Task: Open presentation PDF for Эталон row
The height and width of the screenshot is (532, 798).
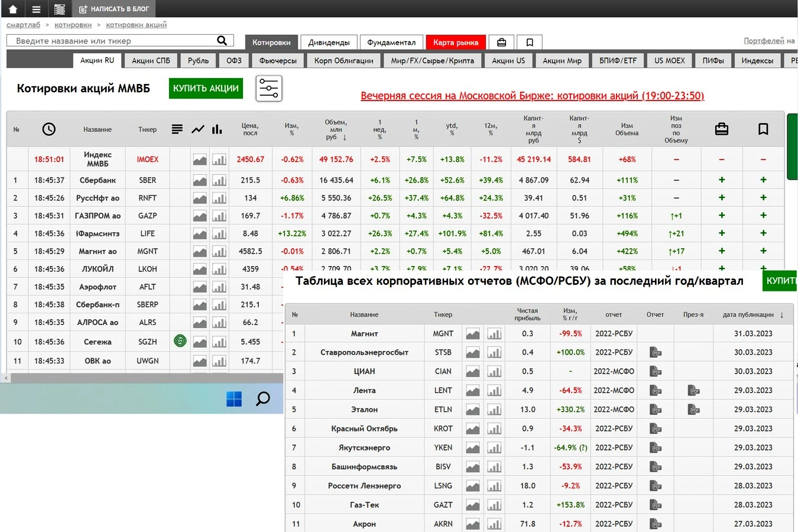Action: tap(694, 409)
